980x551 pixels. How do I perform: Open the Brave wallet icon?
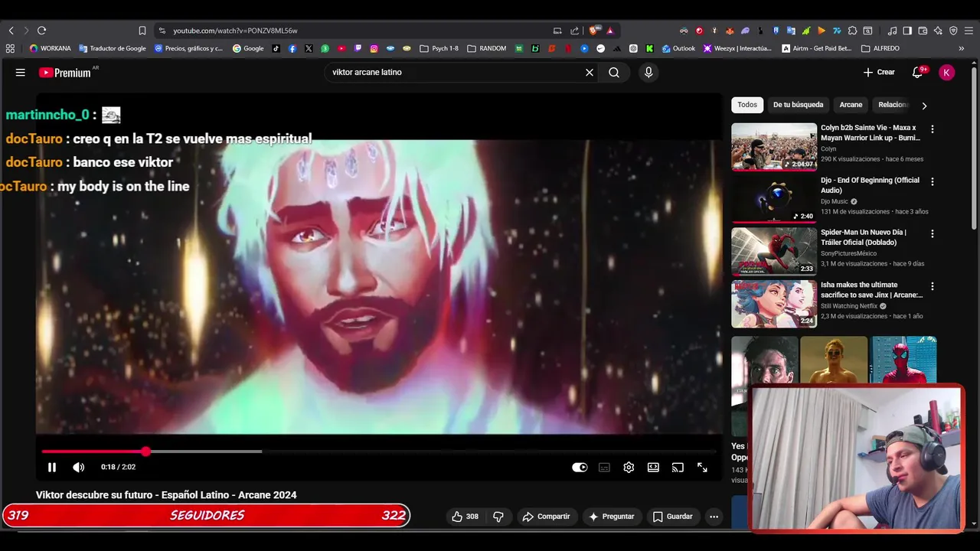pos(923,31)
